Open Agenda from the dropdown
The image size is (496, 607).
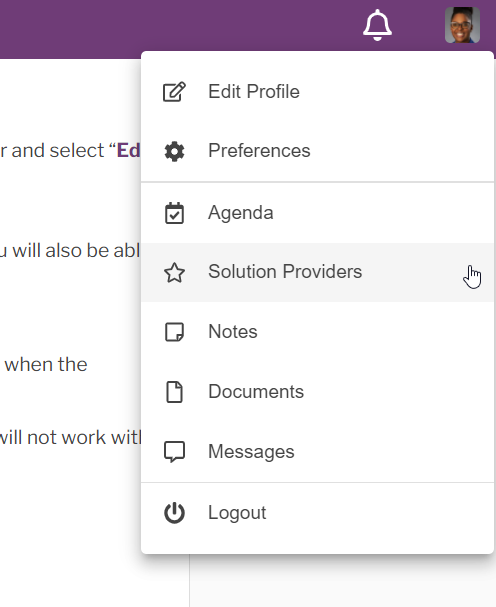click(x=318, y=213)
